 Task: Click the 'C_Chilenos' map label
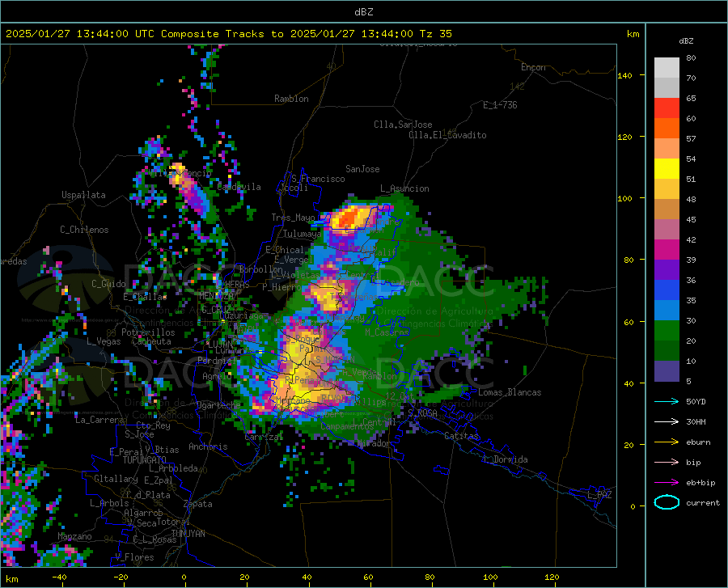[84, 230]
